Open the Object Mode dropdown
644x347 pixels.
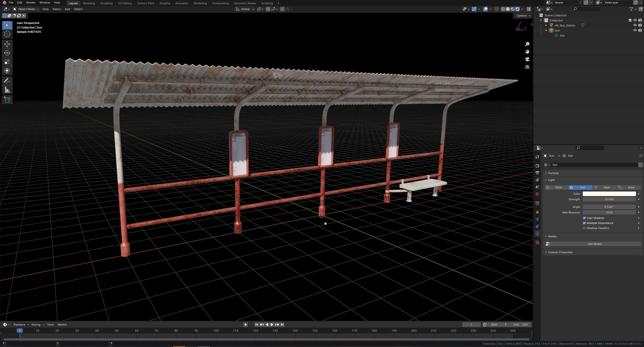point(26,9)
